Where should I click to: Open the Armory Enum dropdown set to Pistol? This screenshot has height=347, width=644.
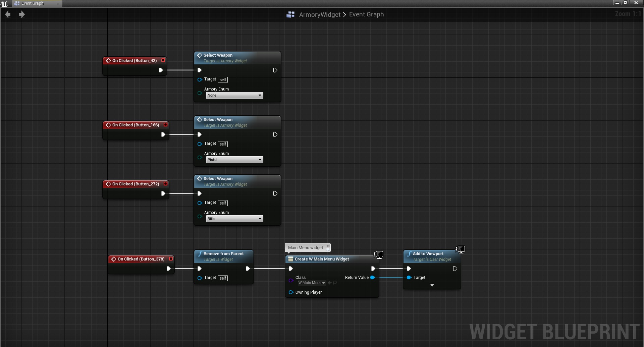pyautogui.click(x=234, y=160)
